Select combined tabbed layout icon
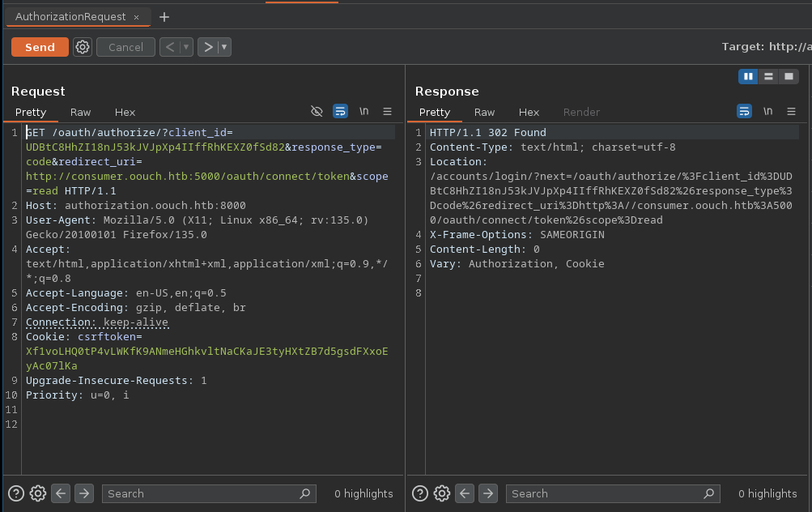The width and height of the screenshot is (812, 512). pos(788,76)
